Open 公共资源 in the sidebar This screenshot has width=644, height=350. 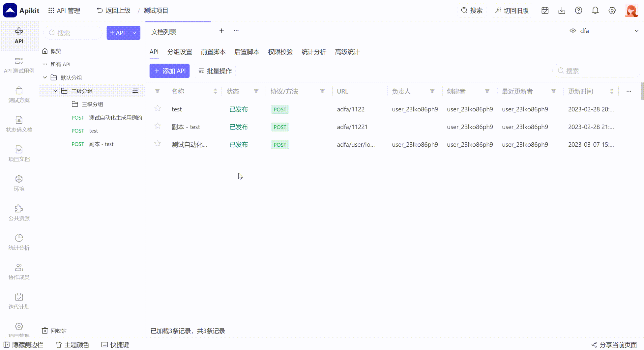pos(19,213)
